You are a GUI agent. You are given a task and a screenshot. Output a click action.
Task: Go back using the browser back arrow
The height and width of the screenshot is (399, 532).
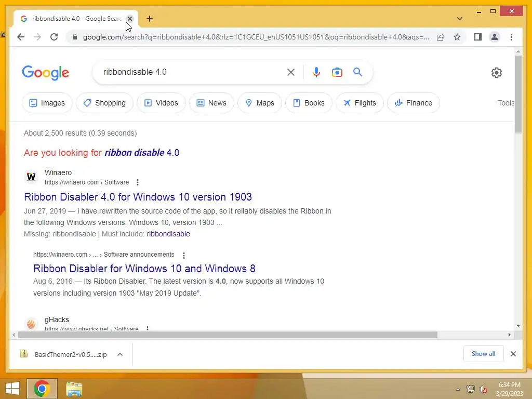tap(21, 37)
